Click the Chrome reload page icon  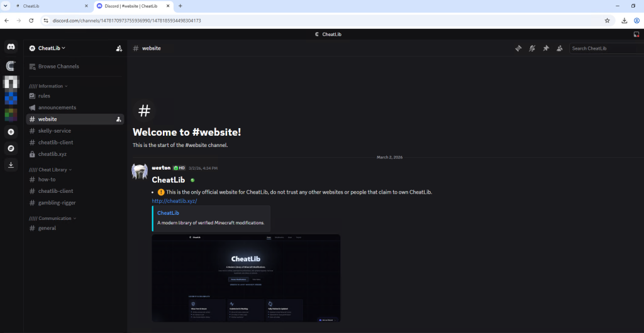pos(31,21)
